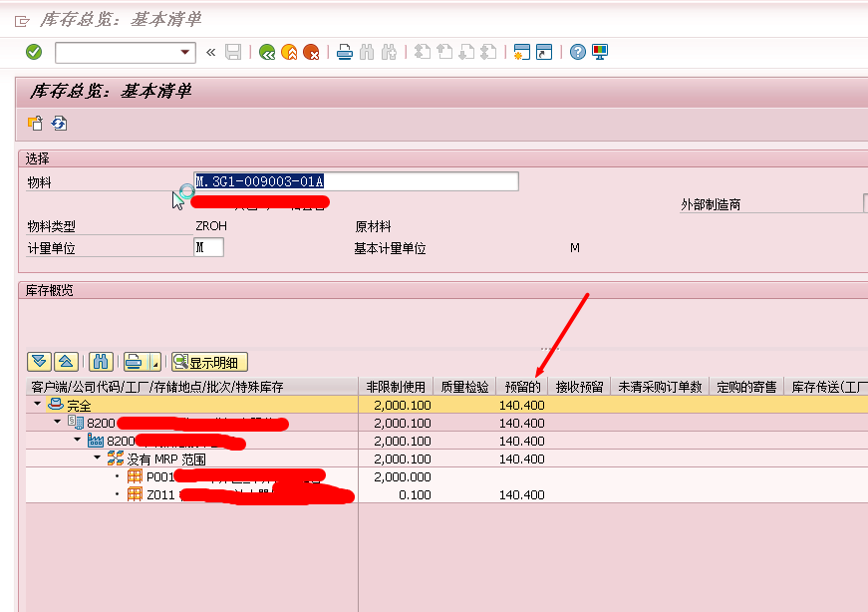Click the green Enter checkmark icon
This screenshot has height=612, width=868.
click(x=33, y=52)
